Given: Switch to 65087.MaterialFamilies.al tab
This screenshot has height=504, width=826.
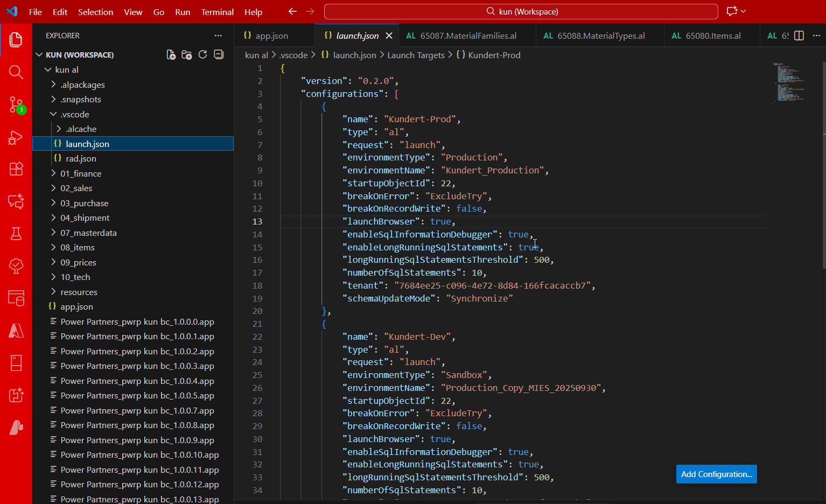Looking at the screenshot, I should coord(467,36).
